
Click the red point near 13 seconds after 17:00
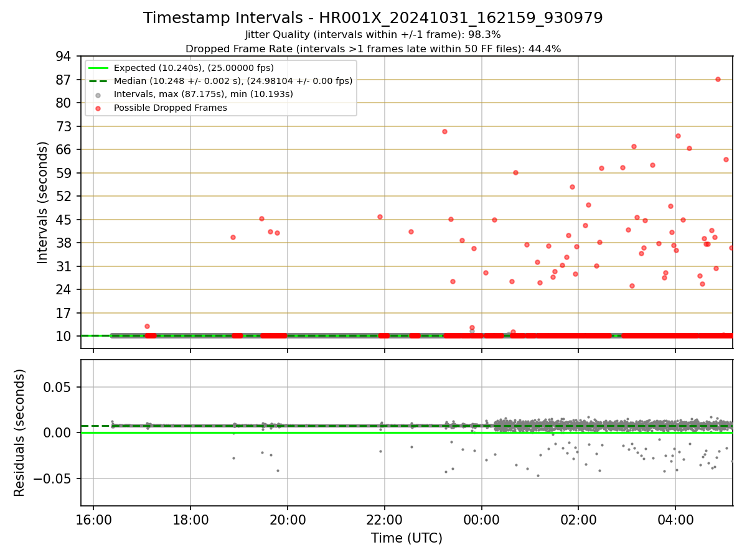tap(147, 326)
